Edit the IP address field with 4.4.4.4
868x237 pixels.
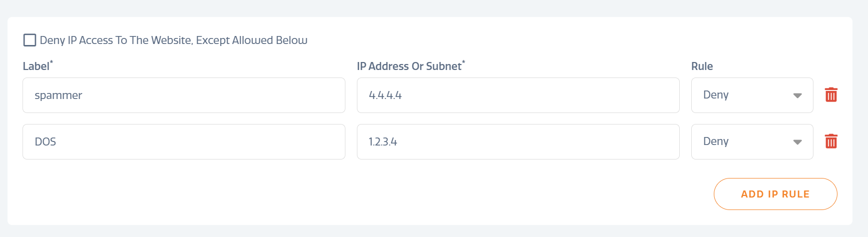click(x=518, y=95)
